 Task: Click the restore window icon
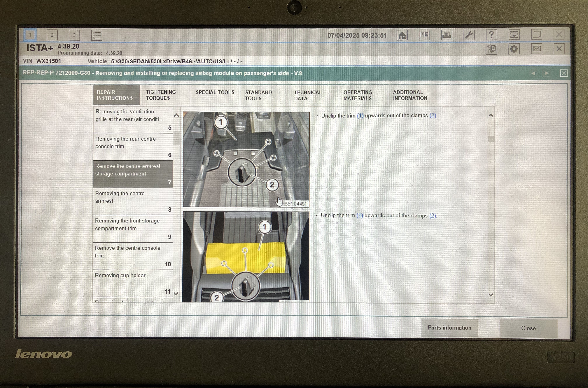click(537, 34)
